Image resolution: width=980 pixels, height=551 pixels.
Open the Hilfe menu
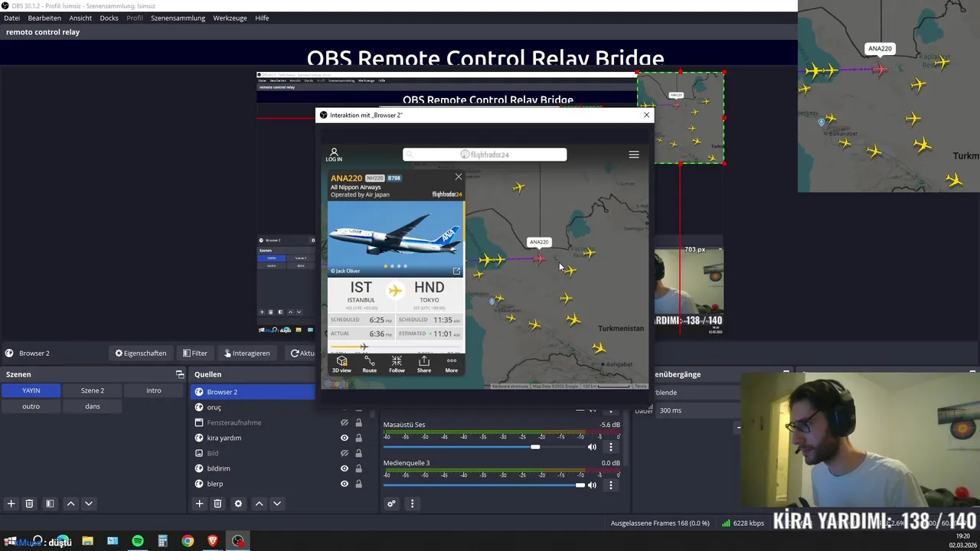(x=262, y=18)
